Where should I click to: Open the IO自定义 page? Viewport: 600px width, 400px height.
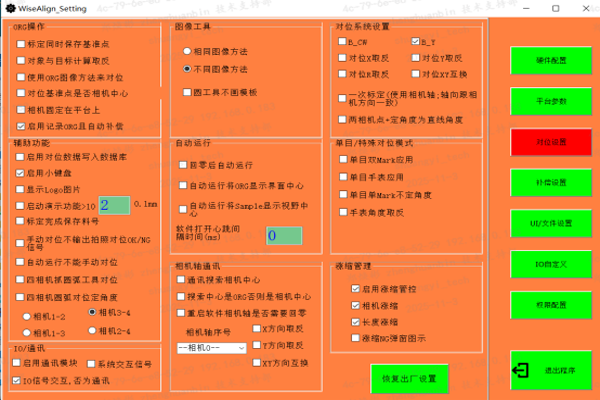coord(551,264)
